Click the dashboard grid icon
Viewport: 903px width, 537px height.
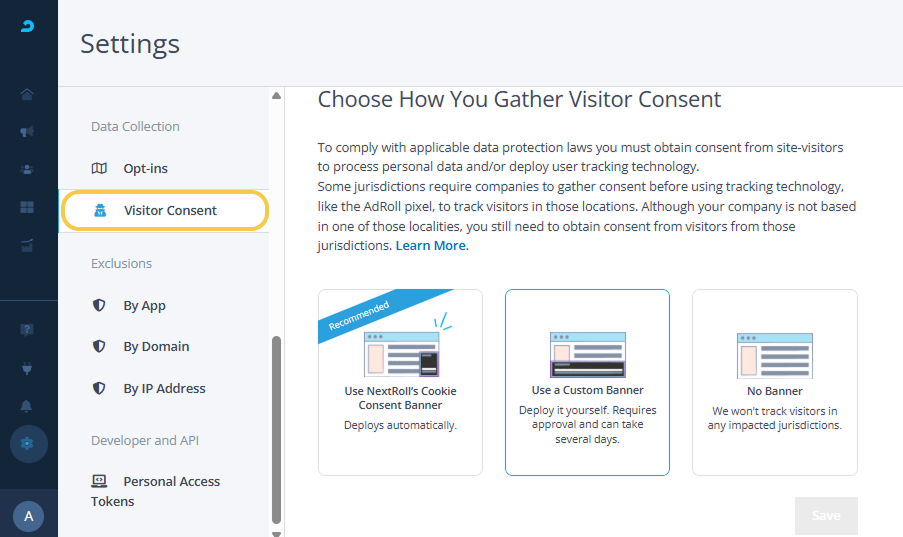click(x=27, y=207)
